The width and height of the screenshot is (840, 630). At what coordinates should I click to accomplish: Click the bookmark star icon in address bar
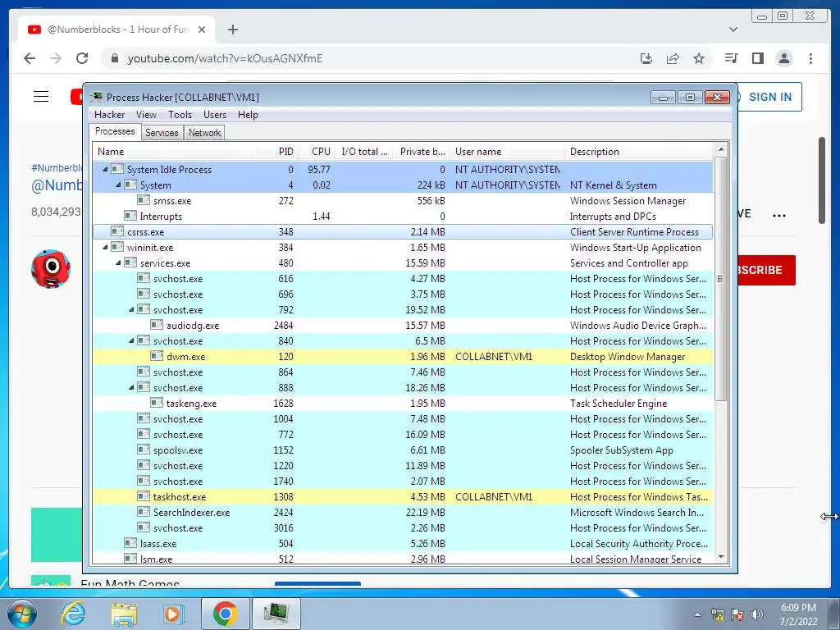[699, 58]
